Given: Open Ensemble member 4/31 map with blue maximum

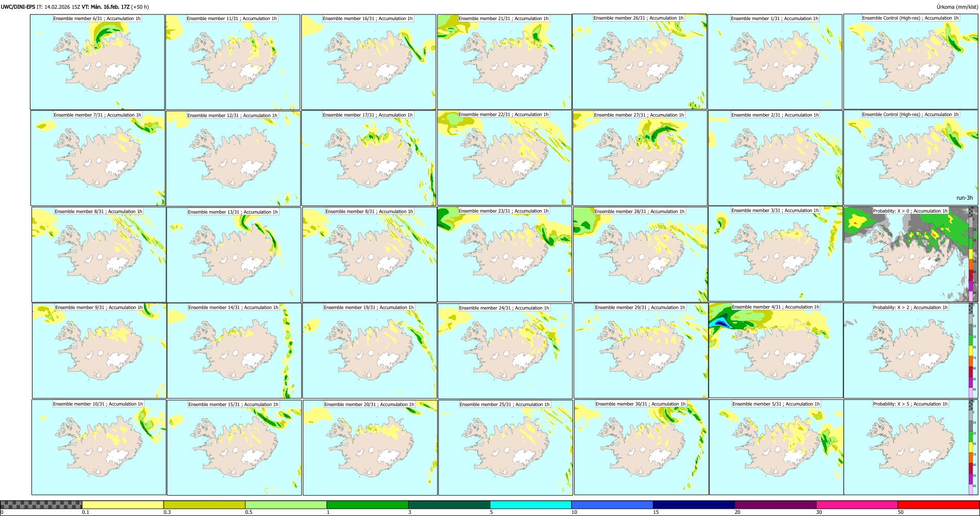Looking at the screenshot, I should pos(776,350).
